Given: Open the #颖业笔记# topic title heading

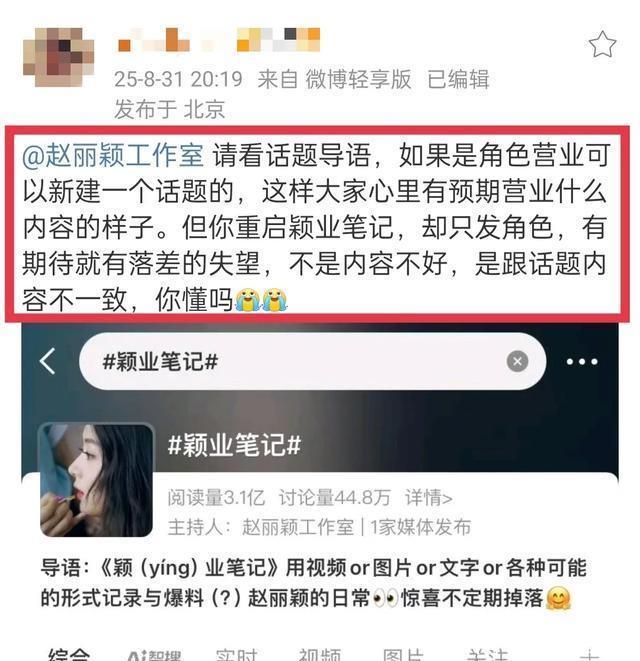Looking at the screenshot, I should [x=234, y=445].
